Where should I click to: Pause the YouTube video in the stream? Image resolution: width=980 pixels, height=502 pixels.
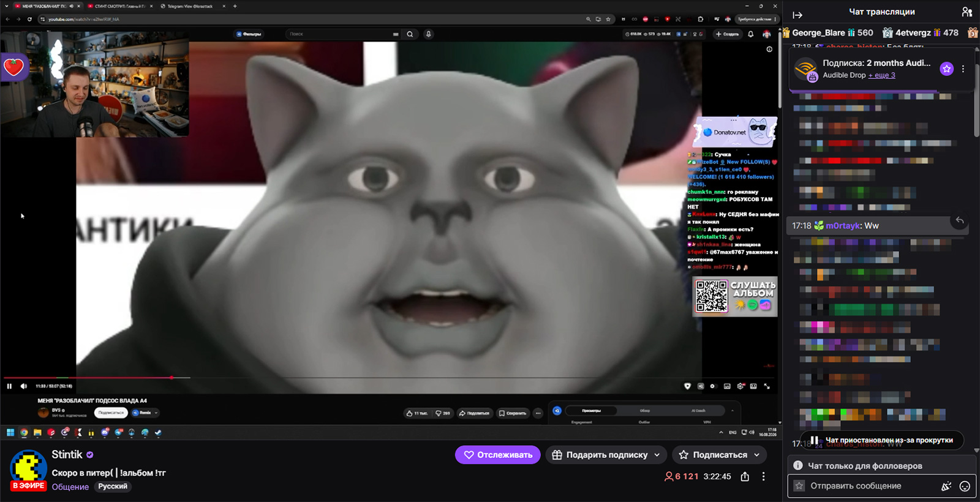tap(9, 386)
